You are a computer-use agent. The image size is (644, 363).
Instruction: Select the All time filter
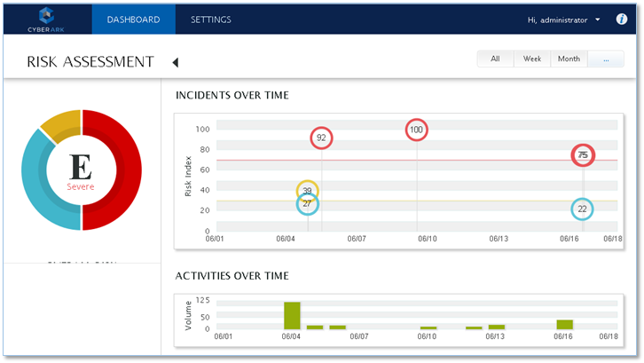(495, 59)
